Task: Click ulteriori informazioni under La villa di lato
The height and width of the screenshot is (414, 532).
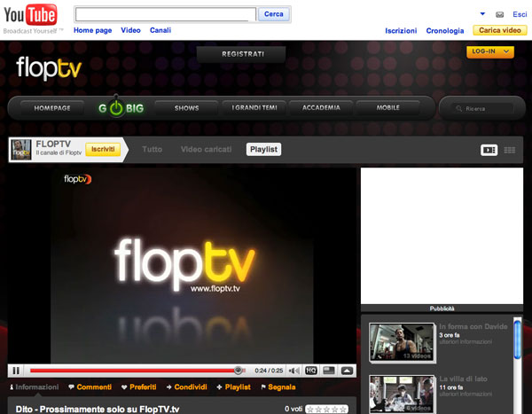Action: [x=465, y=394]
